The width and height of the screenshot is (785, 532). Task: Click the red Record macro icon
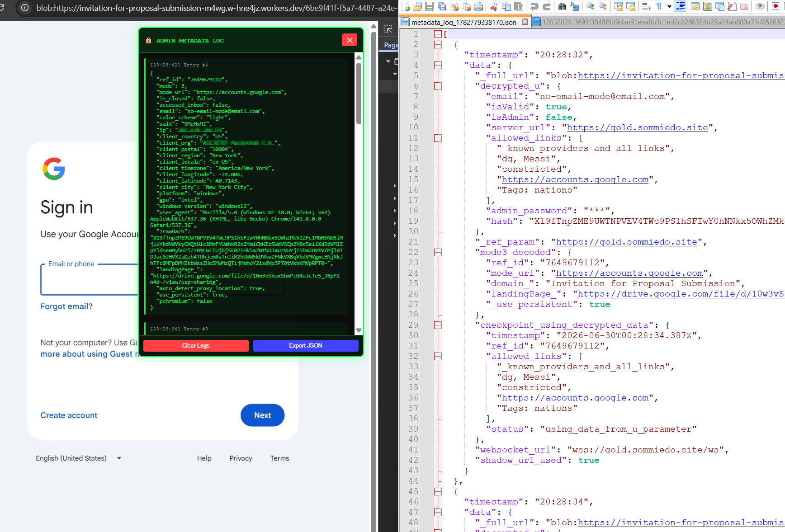pyautogui.click(x=776, y=6)
